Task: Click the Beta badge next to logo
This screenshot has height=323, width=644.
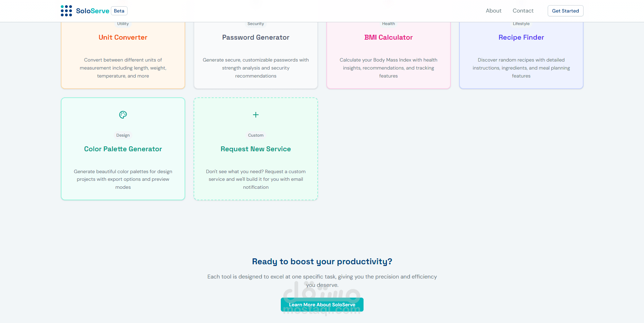Action: [x=119, y=11]
